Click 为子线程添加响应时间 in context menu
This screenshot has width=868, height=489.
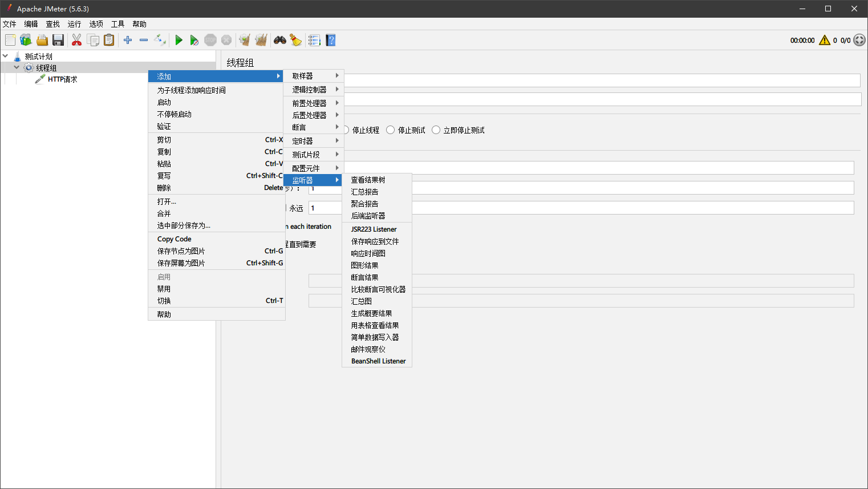click(x=216, y=90)
